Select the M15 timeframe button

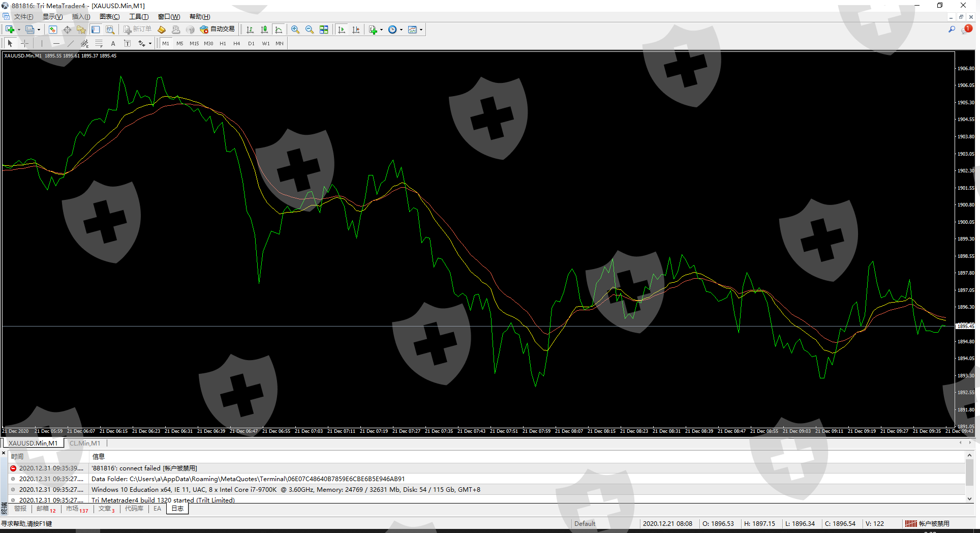coord(194,44)
